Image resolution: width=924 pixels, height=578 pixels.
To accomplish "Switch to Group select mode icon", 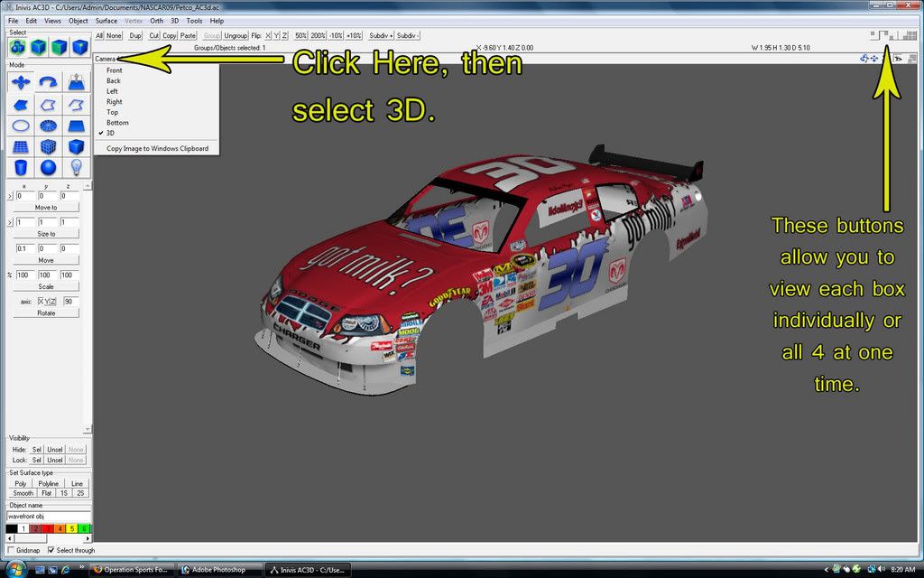I will tap(18, 47).
